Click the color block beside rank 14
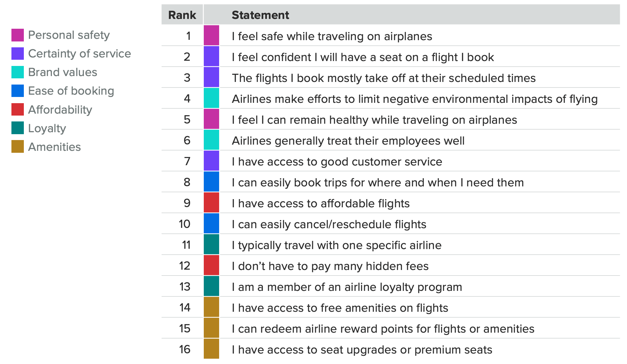 point(211,307)
